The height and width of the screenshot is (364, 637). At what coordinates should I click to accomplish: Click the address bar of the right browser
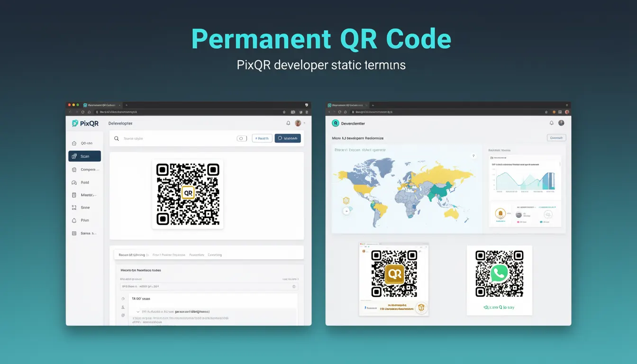[446, 112]
